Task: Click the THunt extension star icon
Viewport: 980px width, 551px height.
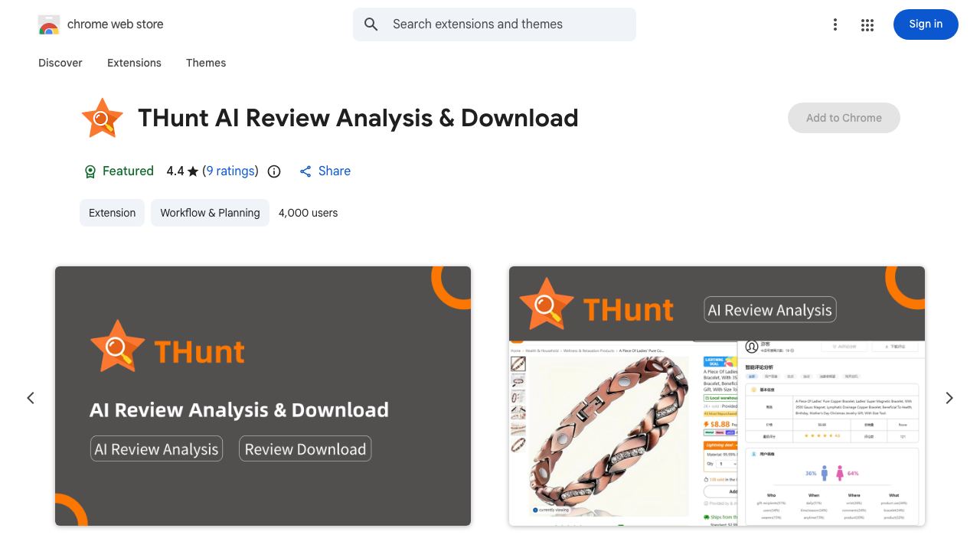Action: click(103, 118)
